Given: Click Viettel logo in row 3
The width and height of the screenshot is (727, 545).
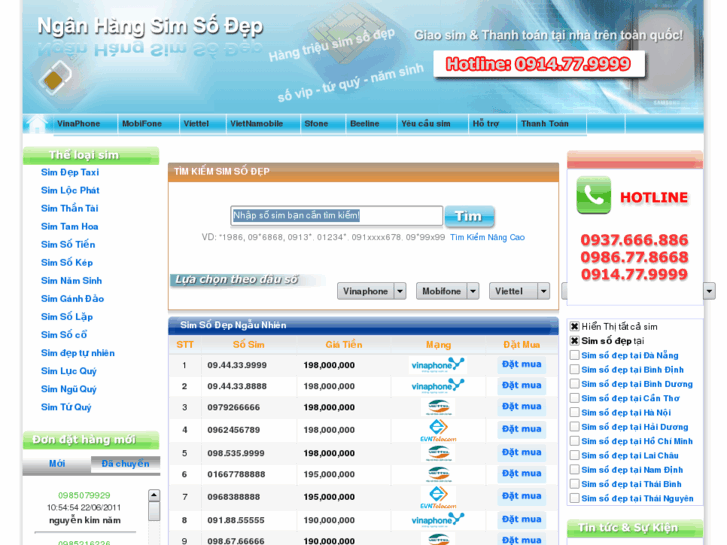Looking at the screenshot, I should pos(438,407).
